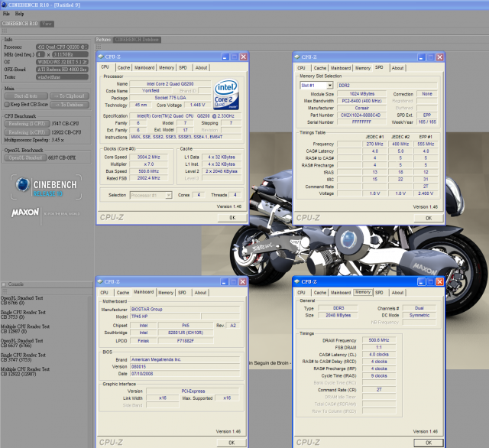Minimize the CPU-Z Memory window
The height and width of the screenshot is (448, 489).
[421, 281]
